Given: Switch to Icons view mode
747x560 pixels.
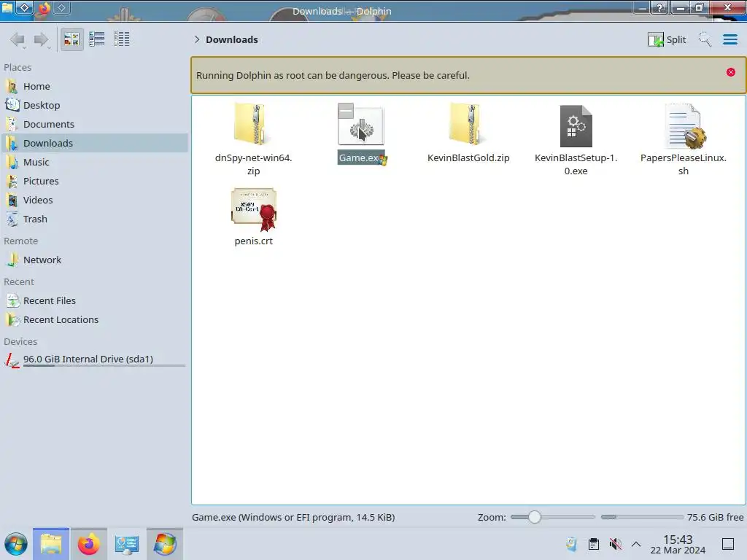Looking at the screenshot, I should [x=71, y=39].
